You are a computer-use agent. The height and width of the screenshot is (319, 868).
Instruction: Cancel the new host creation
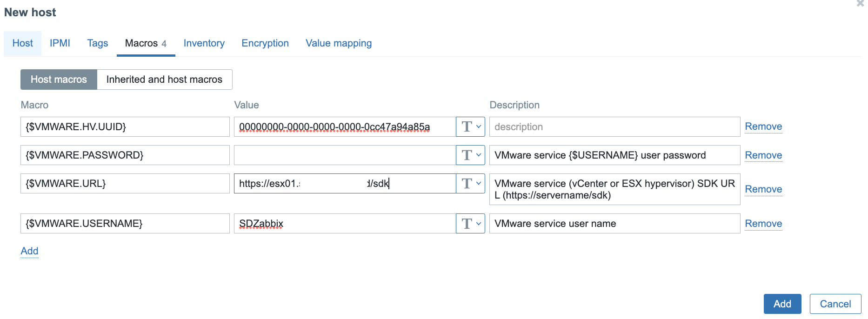tap(835, 304)
